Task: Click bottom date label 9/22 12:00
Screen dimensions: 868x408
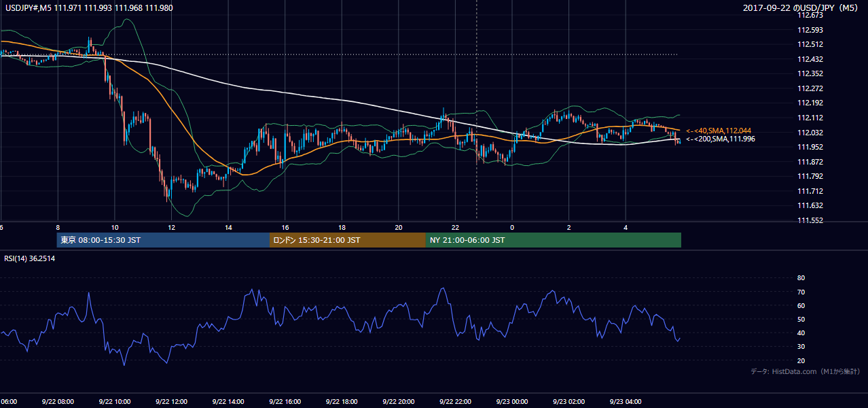Action: [171, 402]
